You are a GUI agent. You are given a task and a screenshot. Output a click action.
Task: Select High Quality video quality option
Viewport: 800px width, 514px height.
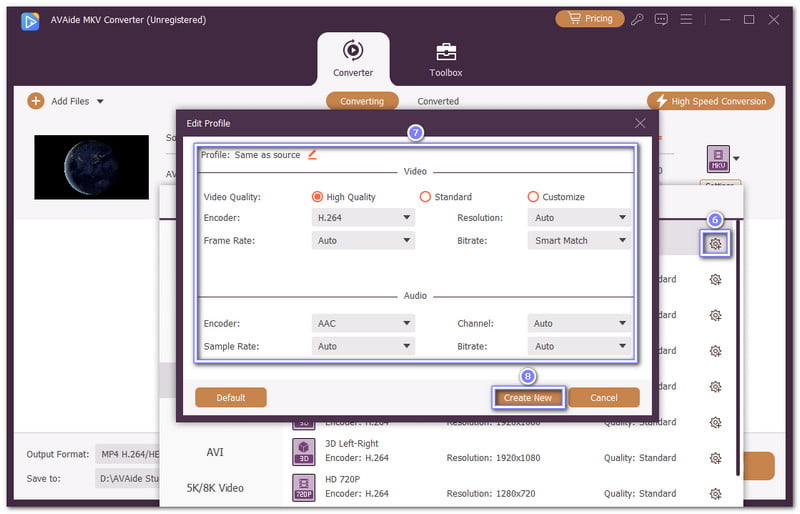pos(318,197)
